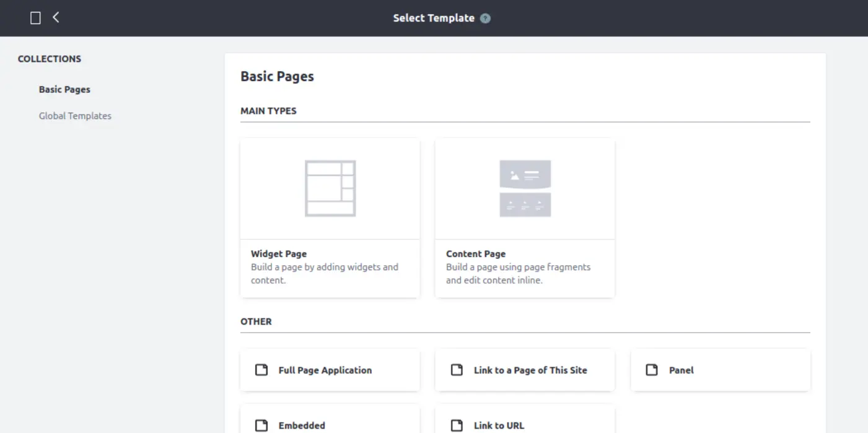Click the Content Page fragments thumbnail
The image size is (868, 433).
point(525,188)
